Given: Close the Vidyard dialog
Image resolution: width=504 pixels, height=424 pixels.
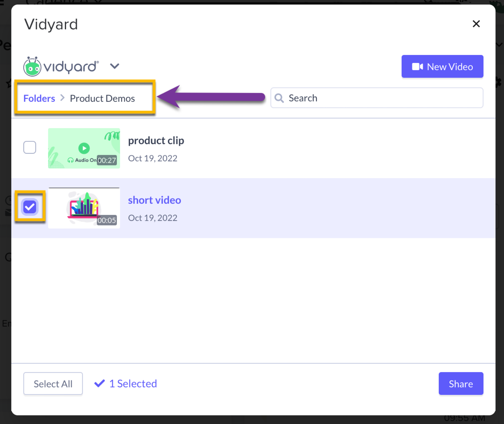Looking at the screenshot, I should [x=476, y=24].
